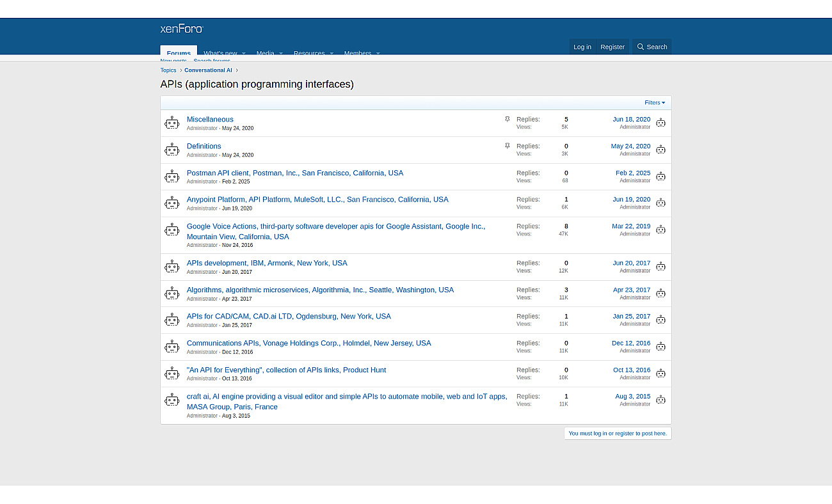
Task: Click last-poster avatar in Google Voice Actions row
Action: (x=660, y=230)
